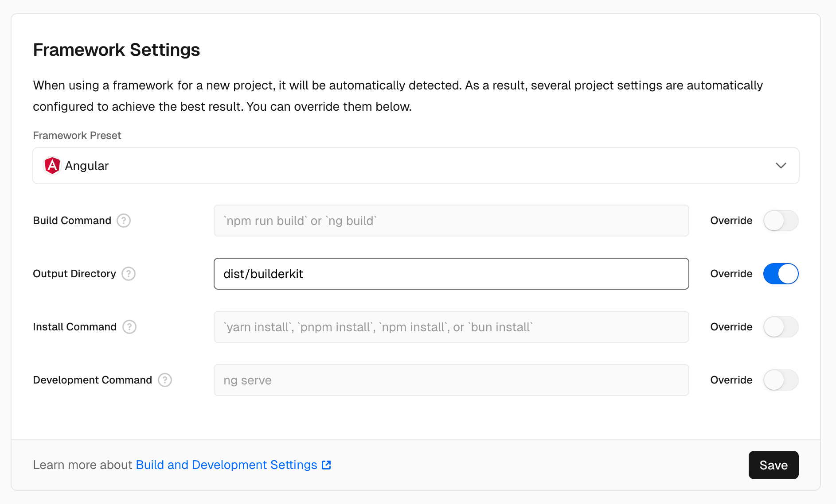Turn on Development Command override toggle
Image resolution: width=836 pixels, height=504 pixels.
click(781, 380)
